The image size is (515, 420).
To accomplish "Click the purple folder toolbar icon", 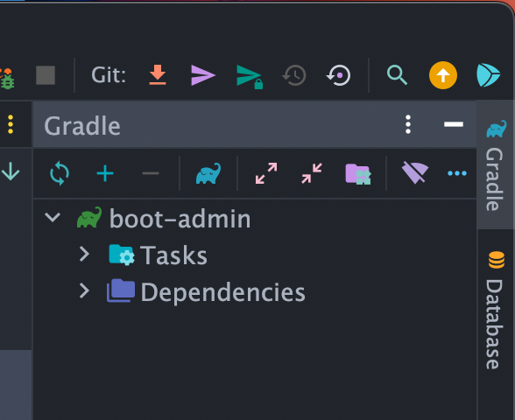I will 358,174.
